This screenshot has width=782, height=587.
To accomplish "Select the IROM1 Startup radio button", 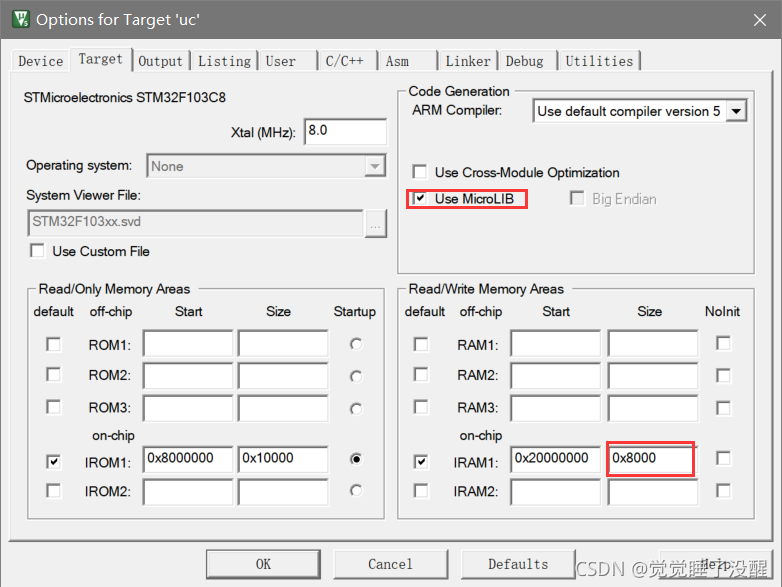I will coord(356,459).
